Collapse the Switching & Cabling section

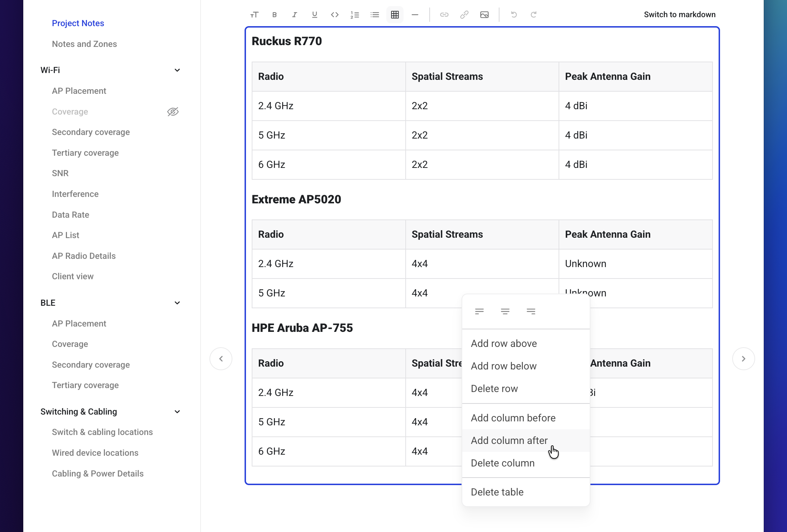pos(177,412)
